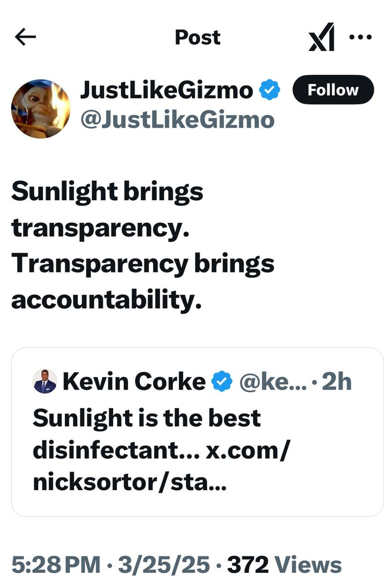Click the JustLikeGizmo display name
This screenshot has width=384, height=588.
click(166, 90)
